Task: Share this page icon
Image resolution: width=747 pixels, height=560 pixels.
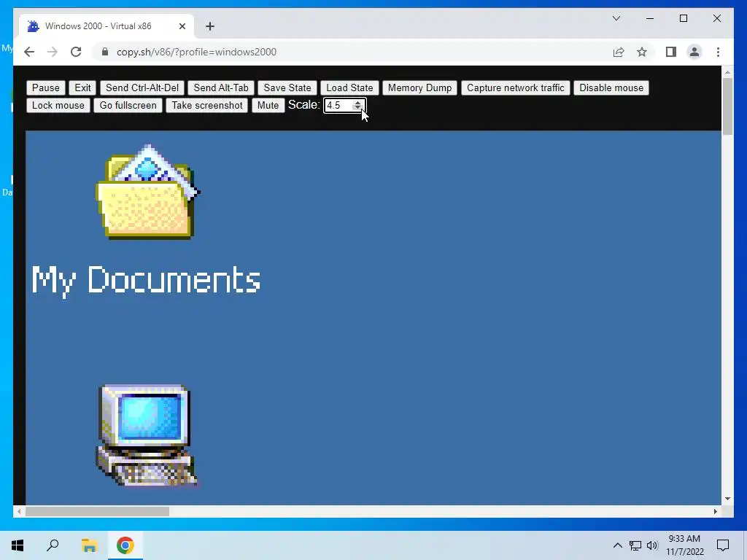Action: pyautogui.click(x=619, y=52)
